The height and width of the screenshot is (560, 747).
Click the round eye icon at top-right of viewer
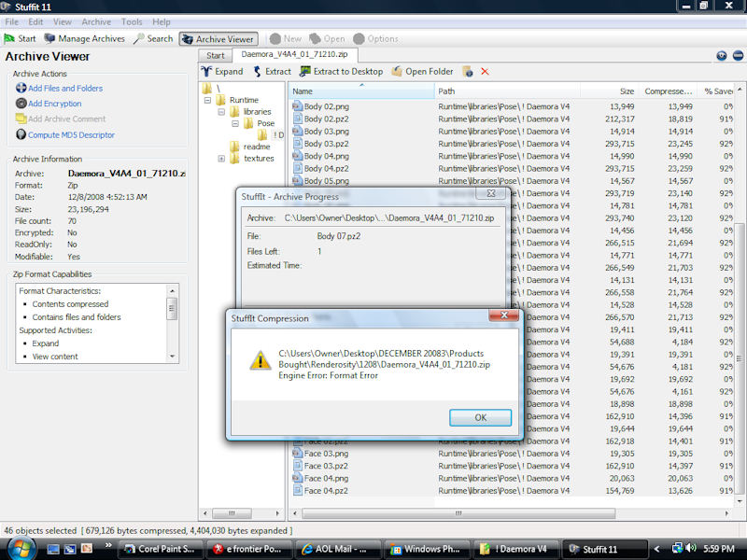(722, 56)
